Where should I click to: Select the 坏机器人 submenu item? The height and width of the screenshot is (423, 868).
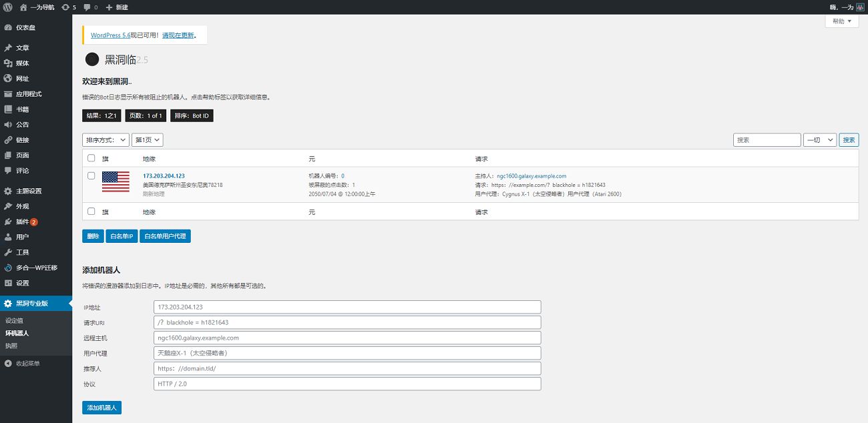coord(17,333)
